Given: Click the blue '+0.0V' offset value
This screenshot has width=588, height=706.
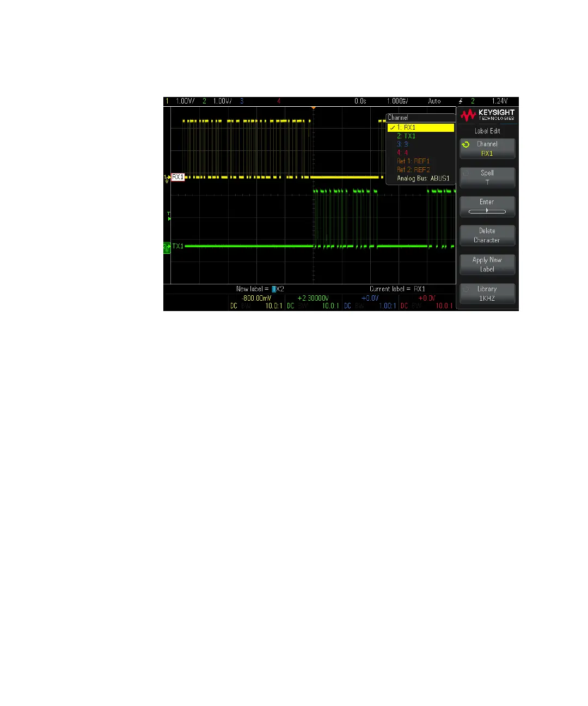Looking at the screenshot, I should 370,298.
